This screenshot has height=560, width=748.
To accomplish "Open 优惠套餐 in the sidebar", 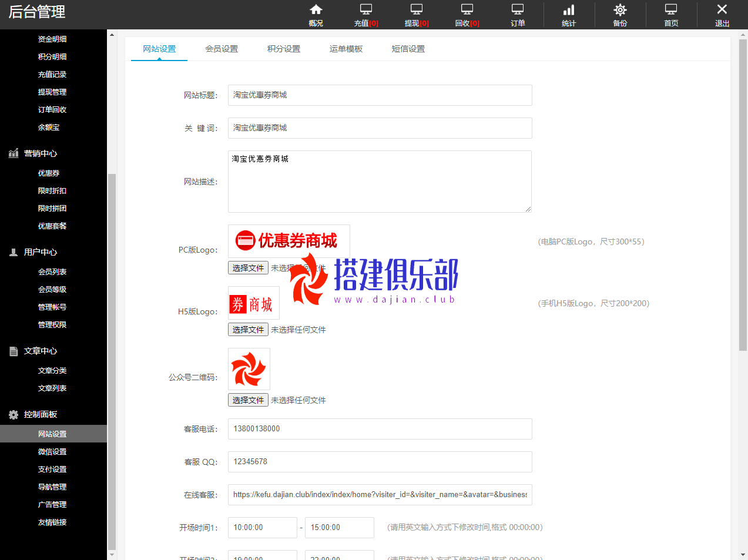I will tap(52, 226).
